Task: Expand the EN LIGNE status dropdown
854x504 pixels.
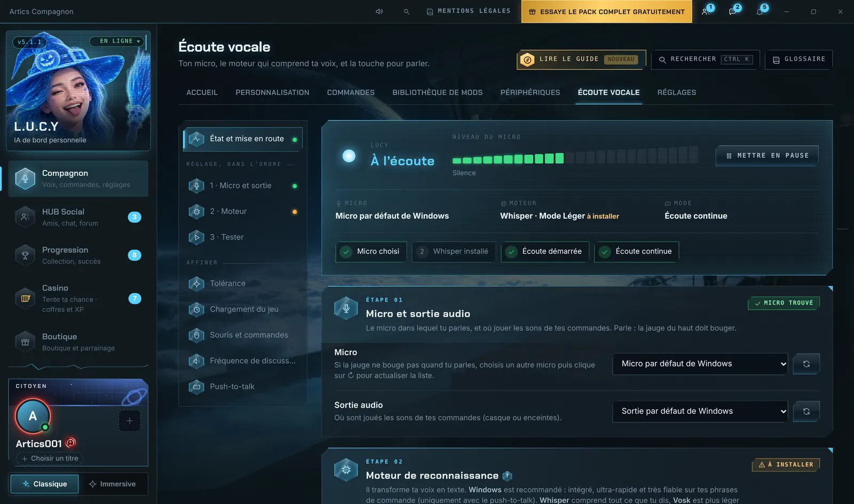Action: (117, 41)
